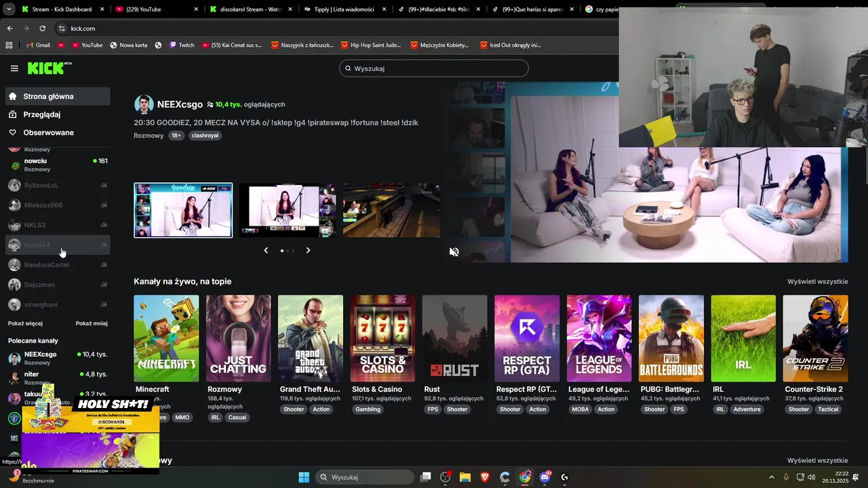Open the IRL category card

(743, 338)
